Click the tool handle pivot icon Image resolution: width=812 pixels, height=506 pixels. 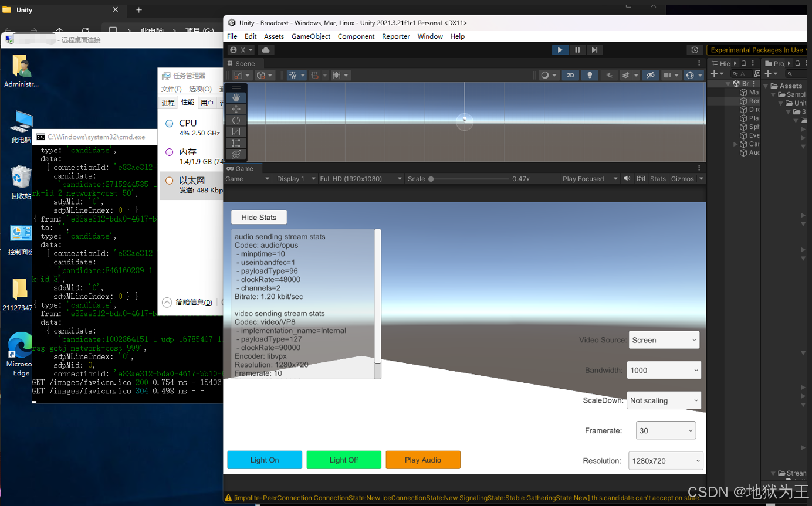coord(242,75)
